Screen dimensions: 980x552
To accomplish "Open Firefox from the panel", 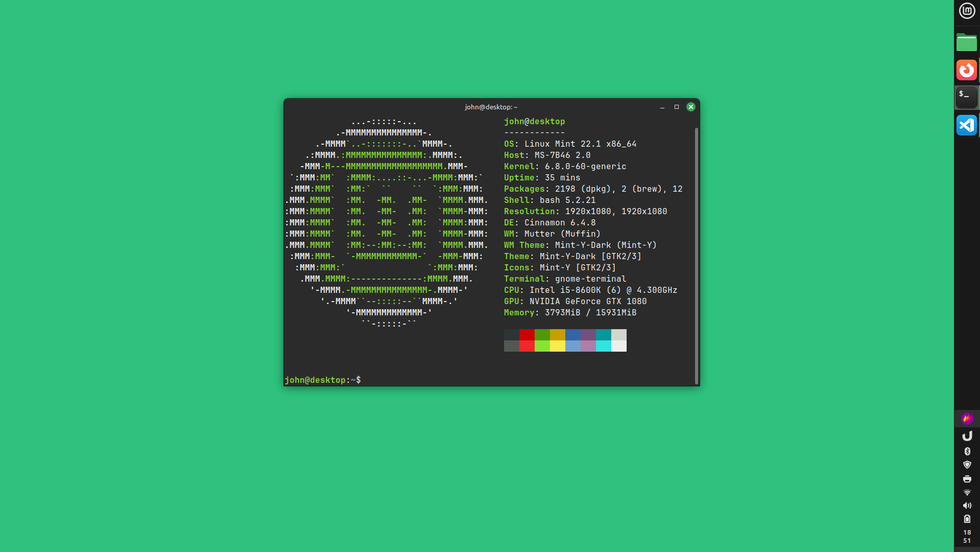I will click(x=967, y=70).
